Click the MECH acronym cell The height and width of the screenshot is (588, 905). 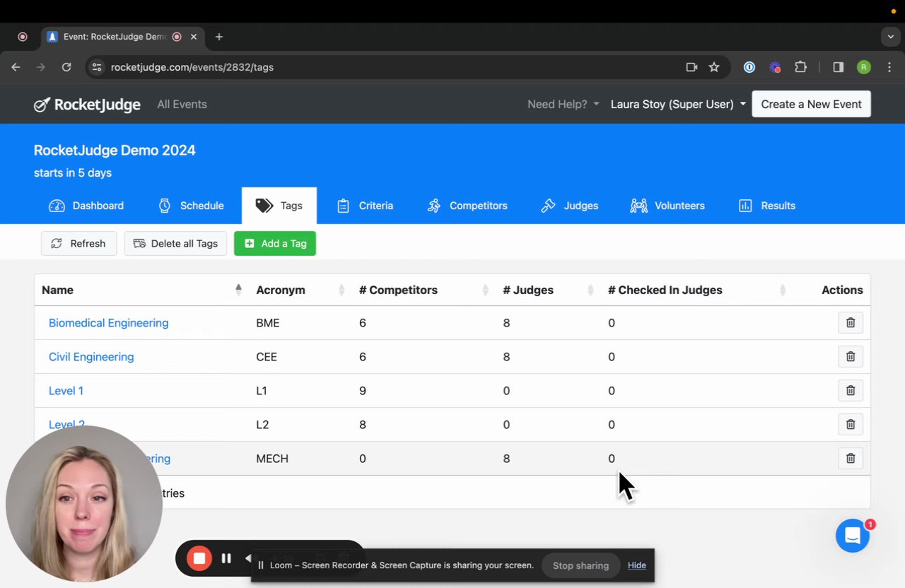[272, 459]
